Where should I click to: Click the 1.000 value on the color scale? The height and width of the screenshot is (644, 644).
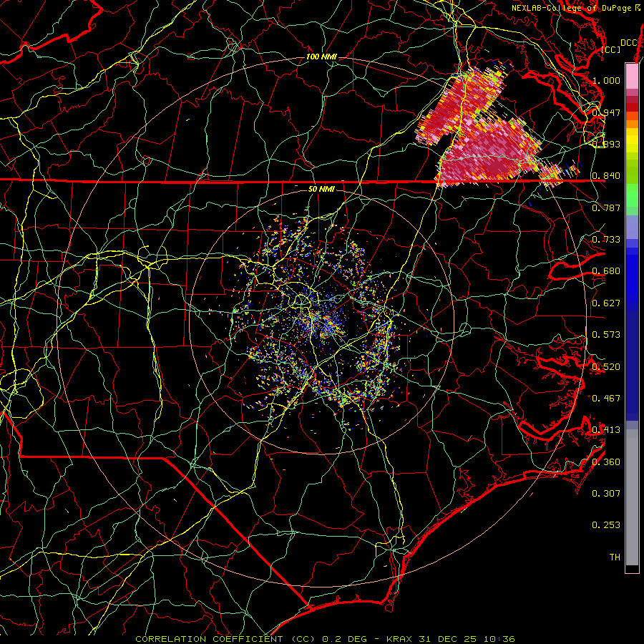(606, 80)
